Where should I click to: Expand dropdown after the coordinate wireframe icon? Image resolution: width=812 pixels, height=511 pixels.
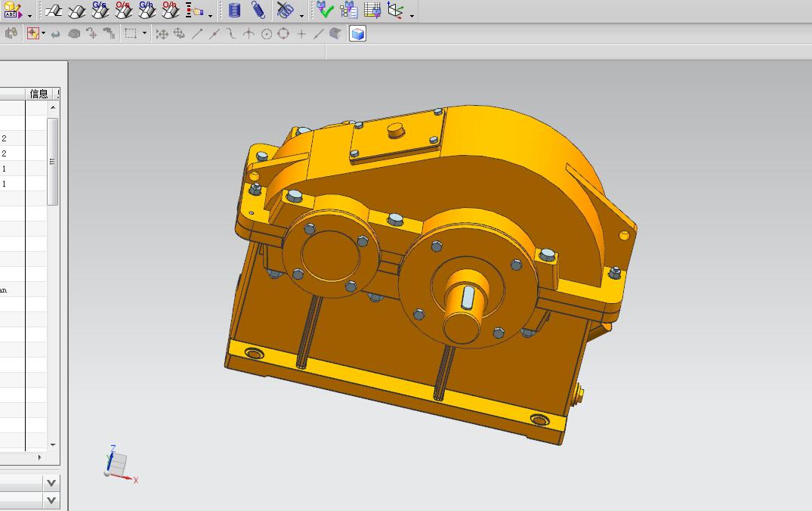pos(412,16)
